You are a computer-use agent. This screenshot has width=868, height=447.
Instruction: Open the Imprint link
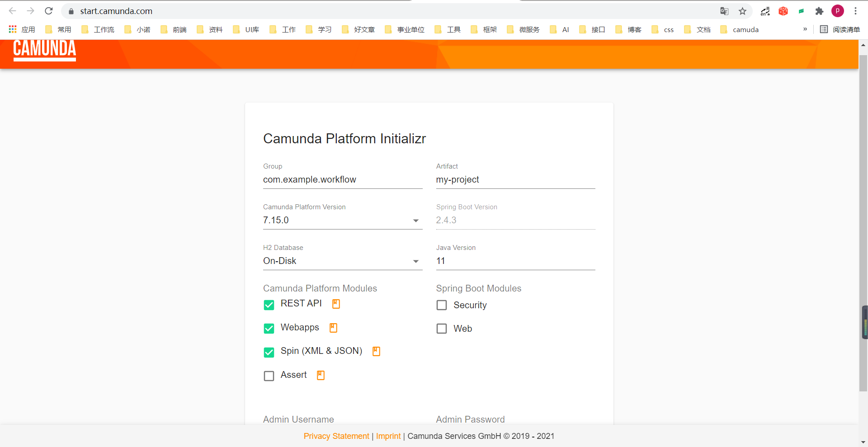click(388, 436)
